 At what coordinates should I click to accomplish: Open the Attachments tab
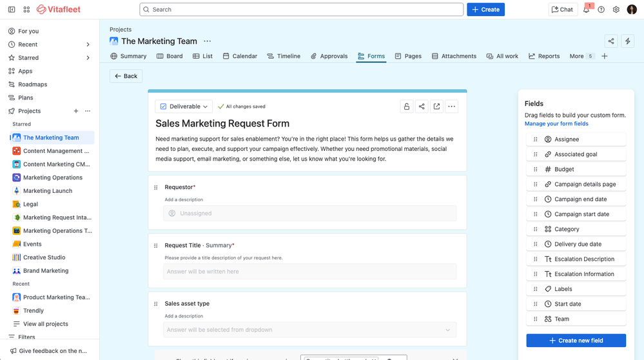point(454,56)
